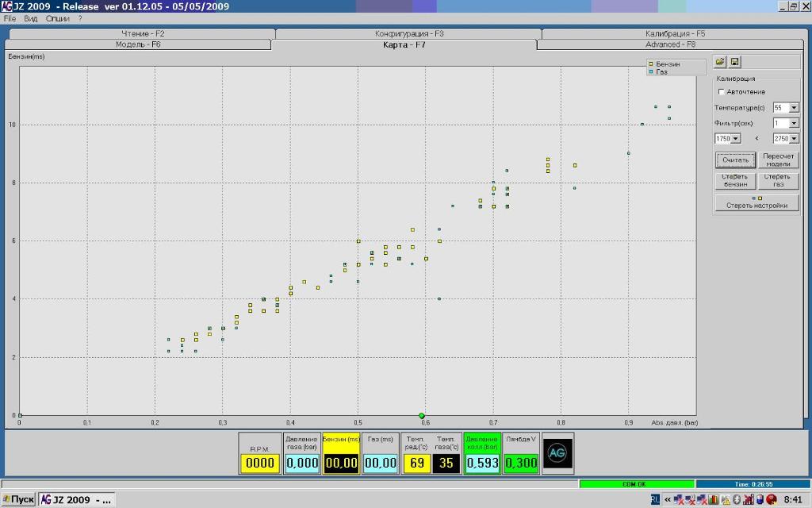
Task: Click the Считать button
Action: (x=735, y=160)
